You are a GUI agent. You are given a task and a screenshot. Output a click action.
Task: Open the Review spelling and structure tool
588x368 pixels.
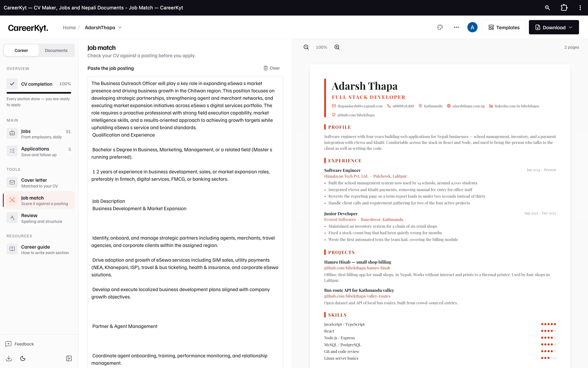[39, 218]
